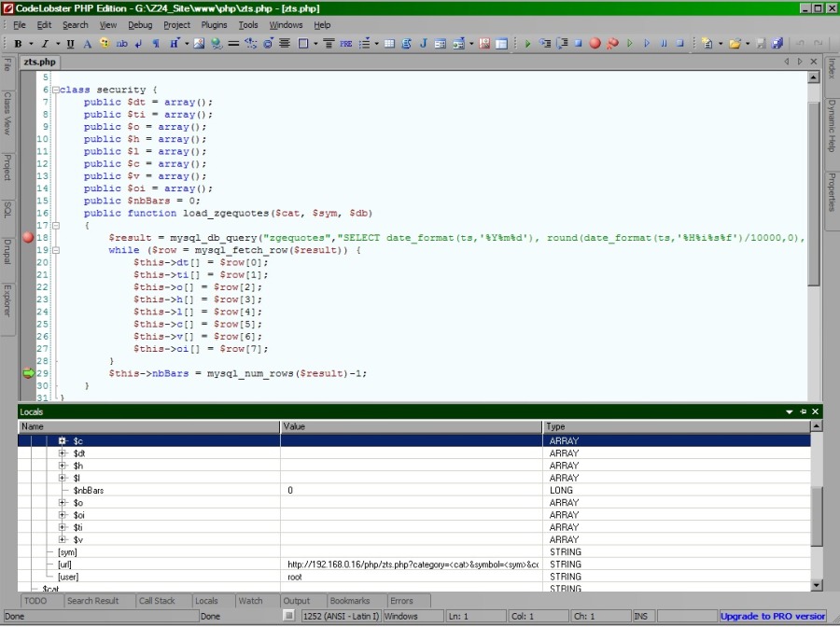Click the Open folder toolbar icon
This screenshot has height=627, width=840.
[x=735, y=44]
